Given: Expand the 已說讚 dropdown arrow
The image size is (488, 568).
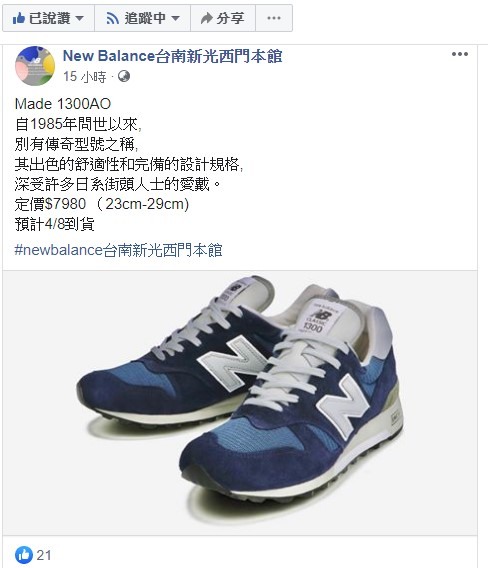Looking at the screenshot, I should (80, 18).
